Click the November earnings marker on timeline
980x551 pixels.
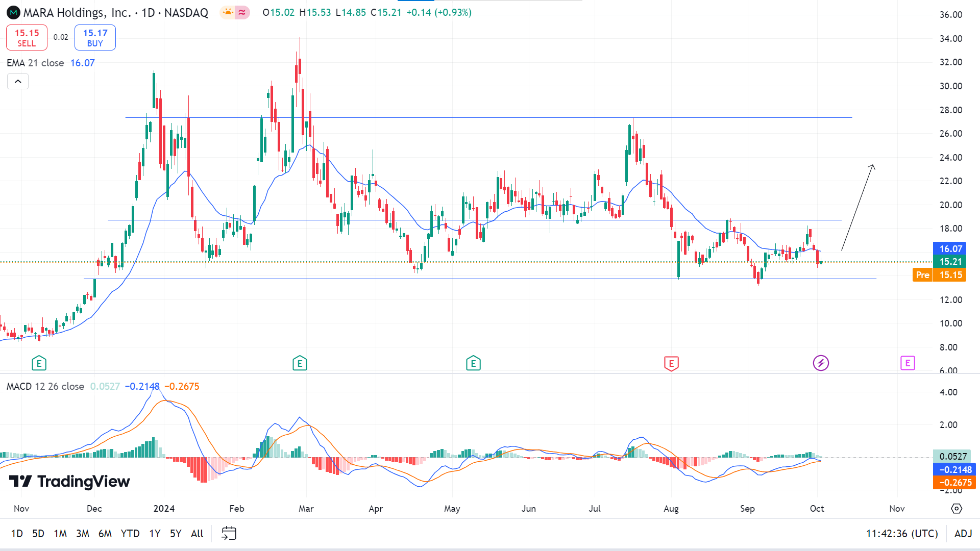39,363
